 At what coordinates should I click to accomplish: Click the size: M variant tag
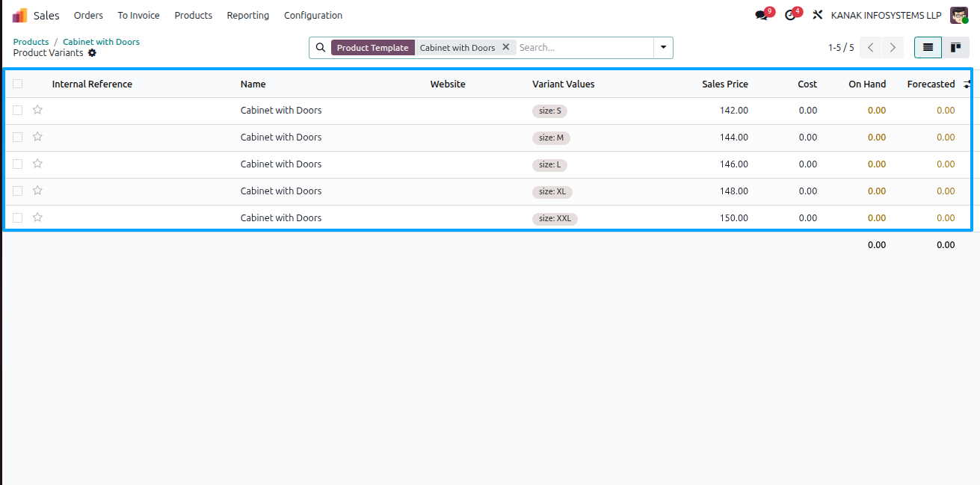coord(551,138)
